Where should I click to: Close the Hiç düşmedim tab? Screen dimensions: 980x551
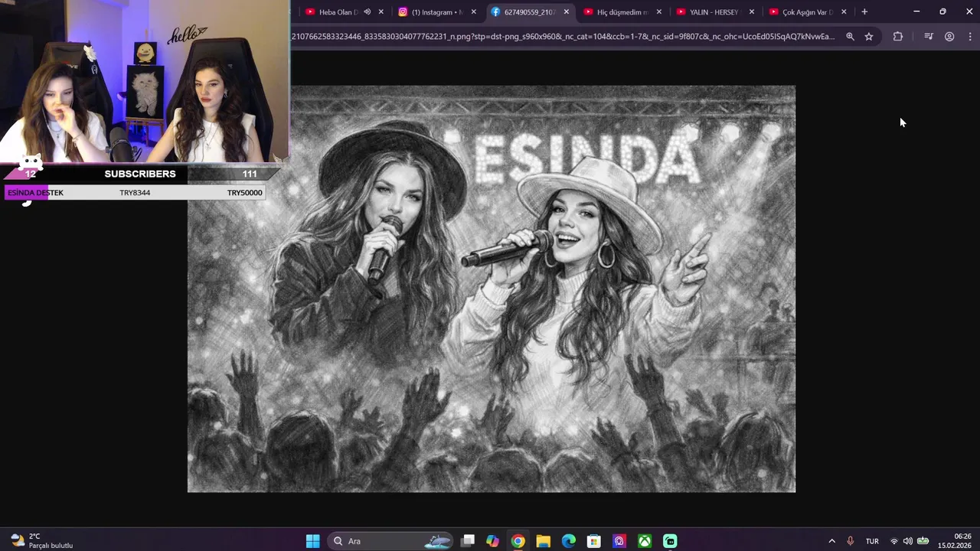(x=658, y=12)
